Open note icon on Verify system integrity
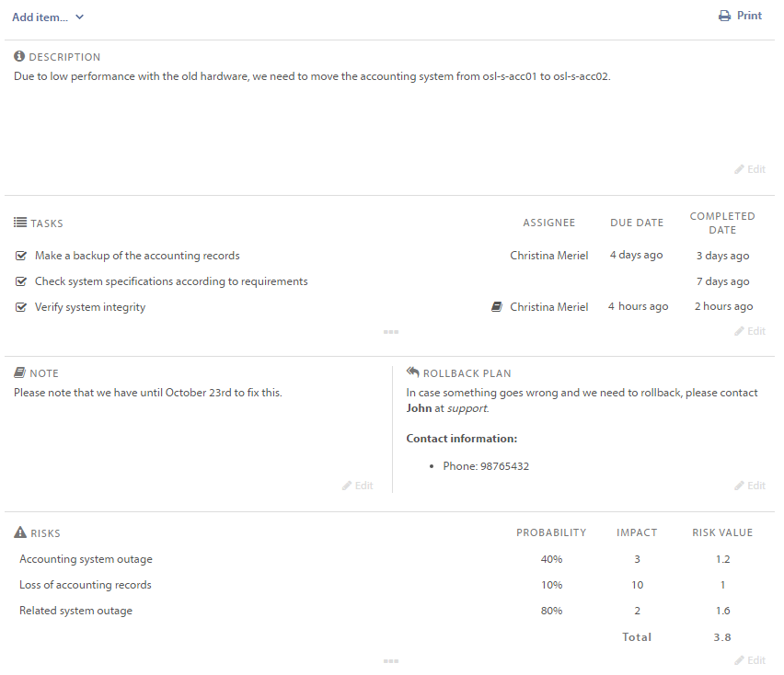Image resolution: width=784 pixels, height=675 pixels. click(x=497, y=307)
